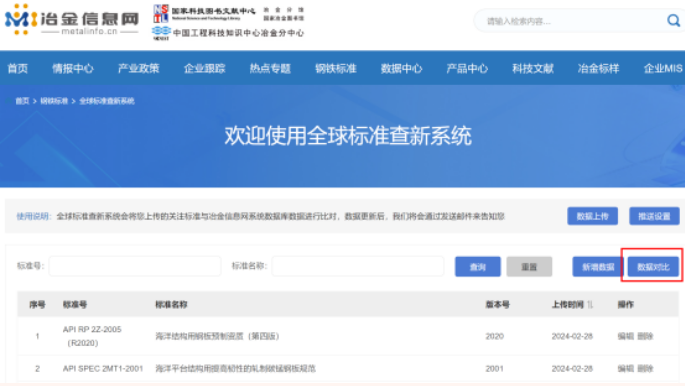Click the 全球标准查新系统 breadcrumb link
This screenshot has height=386, width=685.
point(107,101)
